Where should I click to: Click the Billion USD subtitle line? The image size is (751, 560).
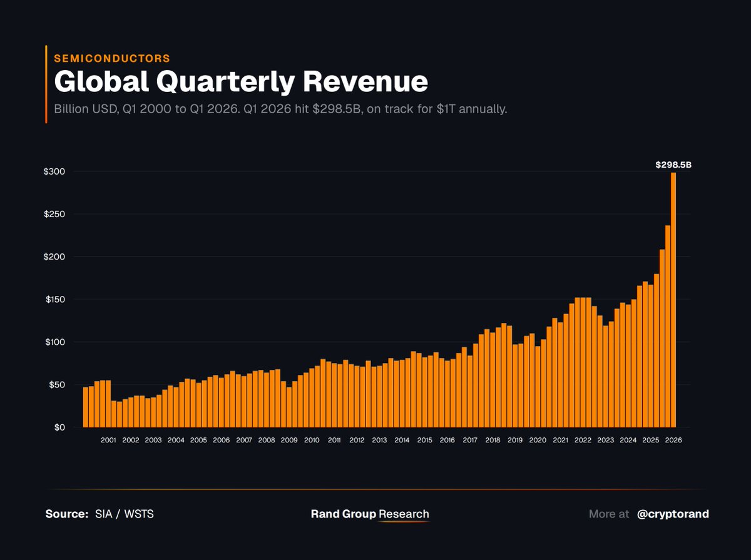click(280, 109)
